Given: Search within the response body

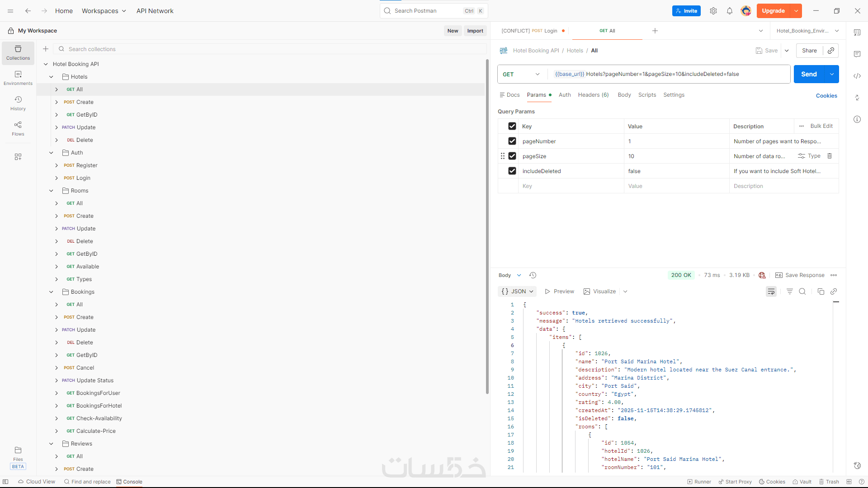Looking at the screenshot, I should coord(802,291).
